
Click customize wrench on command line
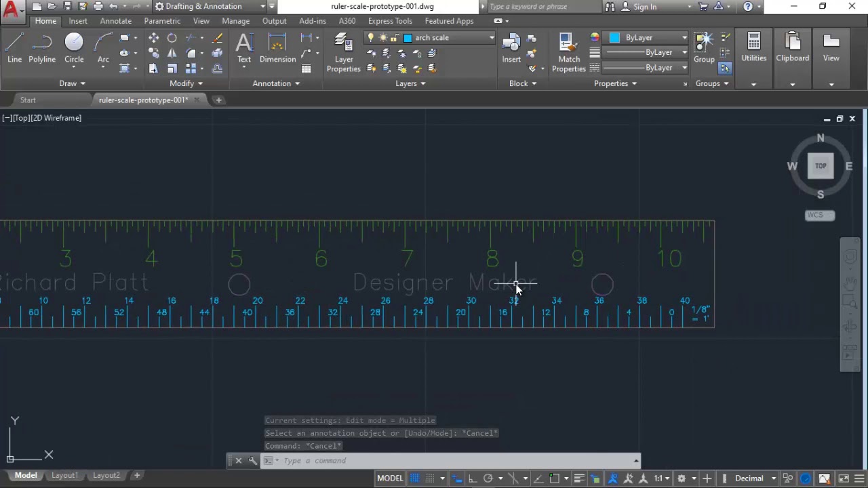[x=252, y=461]
